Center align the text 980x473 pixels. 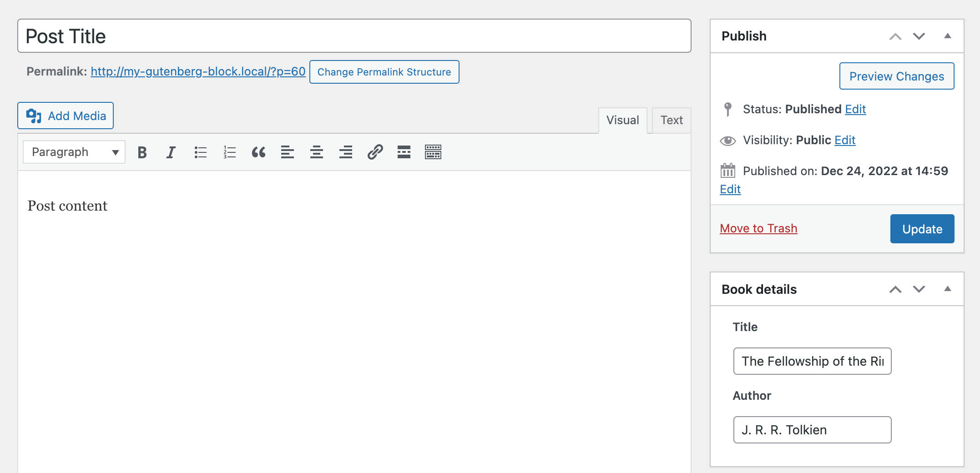tap(317, 152)
